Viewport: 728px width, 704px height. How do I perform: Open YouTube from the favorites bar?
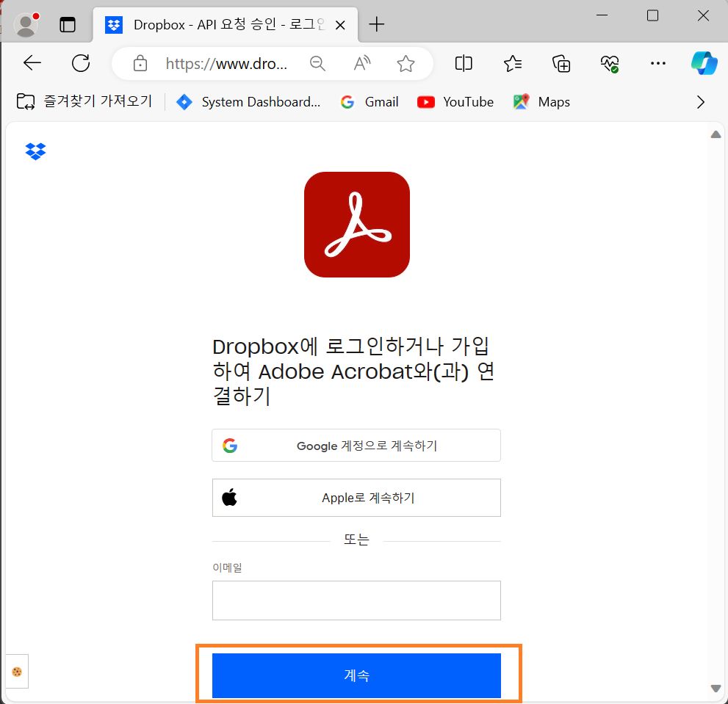(x=455, y=102)
